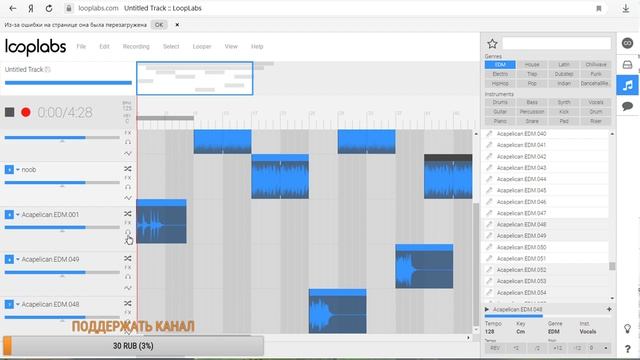Click the lightbulb tips icon
Viewport: 640px width, 360px height.
(x=628, y=329)
